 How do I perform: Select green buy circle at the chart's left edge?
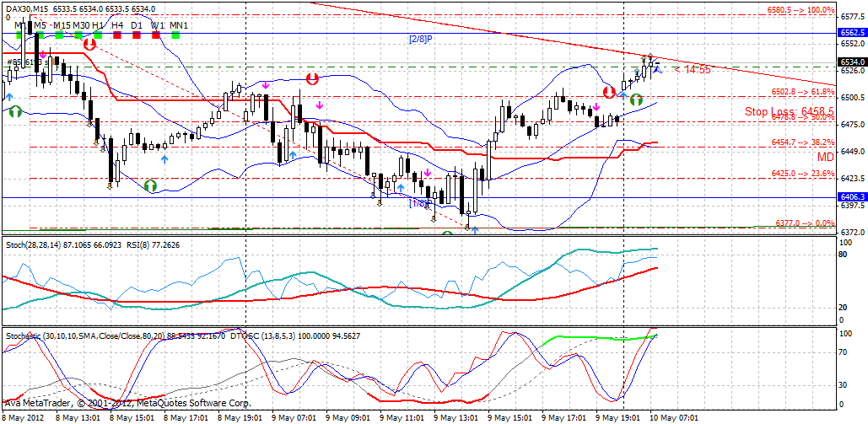click(x=15, y=110)
